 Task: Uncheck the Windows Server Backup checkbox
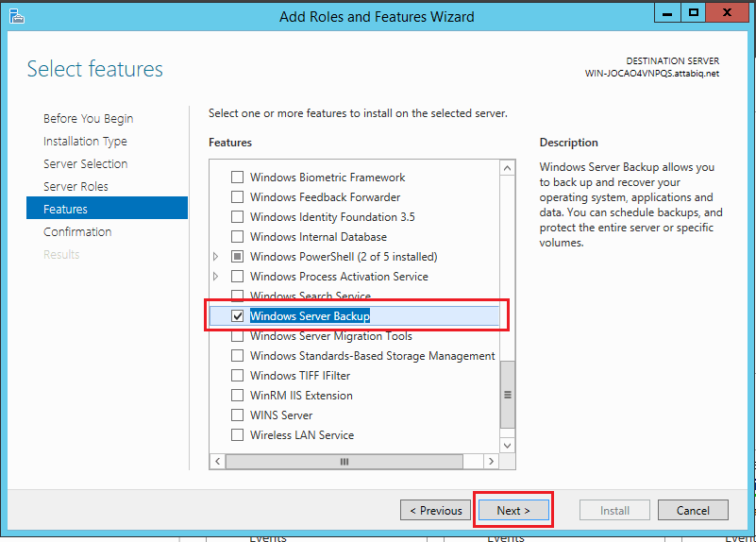(x=238, y=316)
